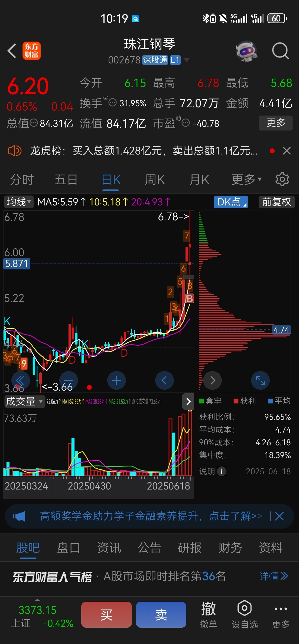Tap the back arrow icon
The image size is (299, 644).
click(x=12, y=51)
